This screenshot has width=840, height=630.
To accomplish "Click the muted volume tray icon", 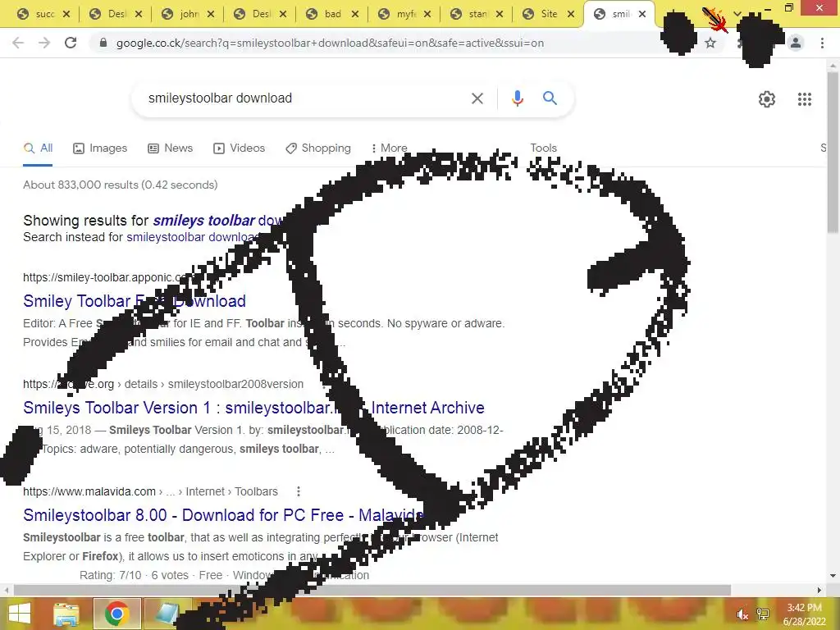I will [x=742, y=614].
